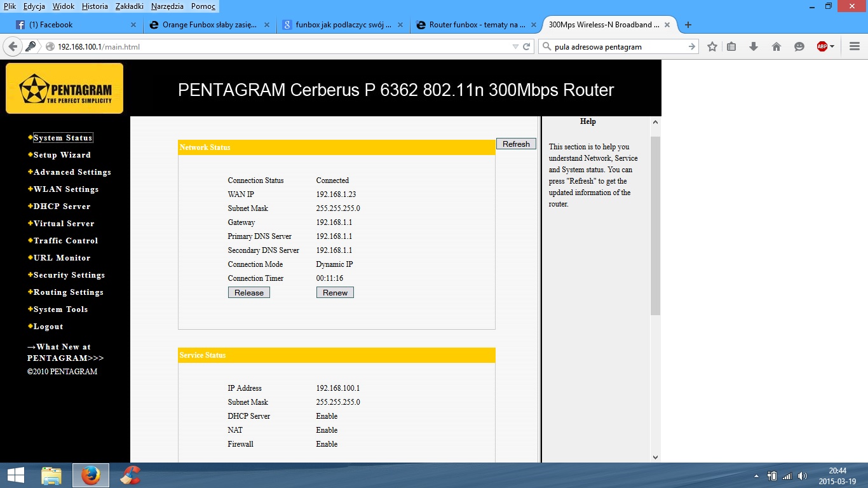The image size is (868, 488).
Task: Click the magnifier icon in the search box
Action: (x=546, y=46)
